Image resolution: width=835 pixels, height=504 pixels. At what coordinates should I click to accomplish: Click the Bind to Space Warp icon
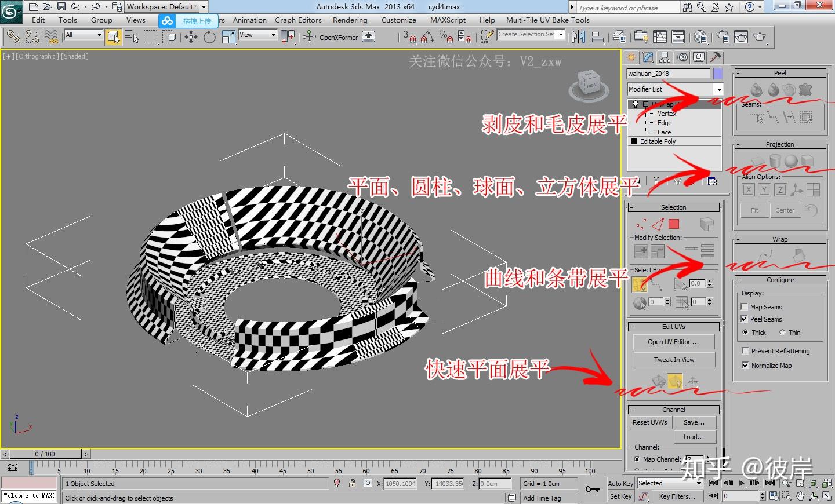[51, 37]
